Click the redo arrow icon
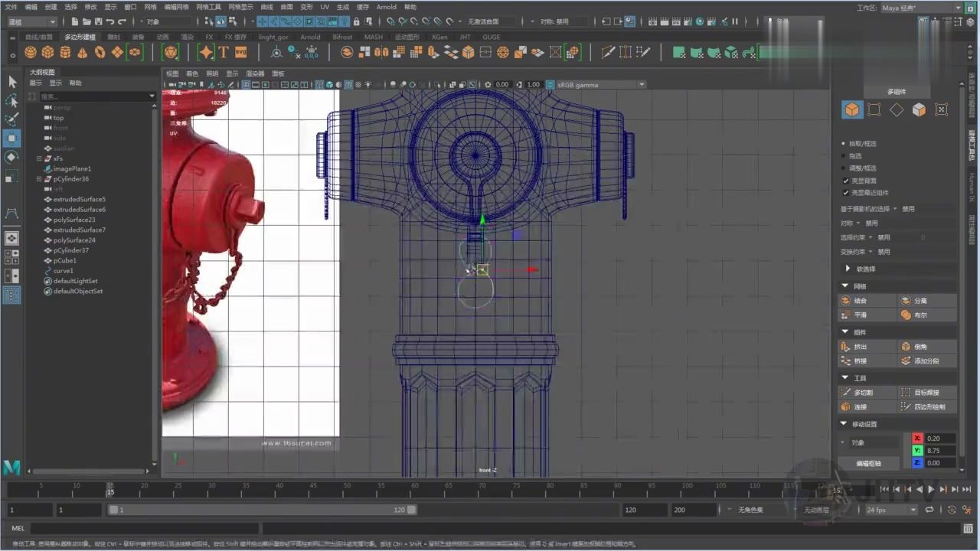This screenshot has width=980, height=551. [122, 21]
